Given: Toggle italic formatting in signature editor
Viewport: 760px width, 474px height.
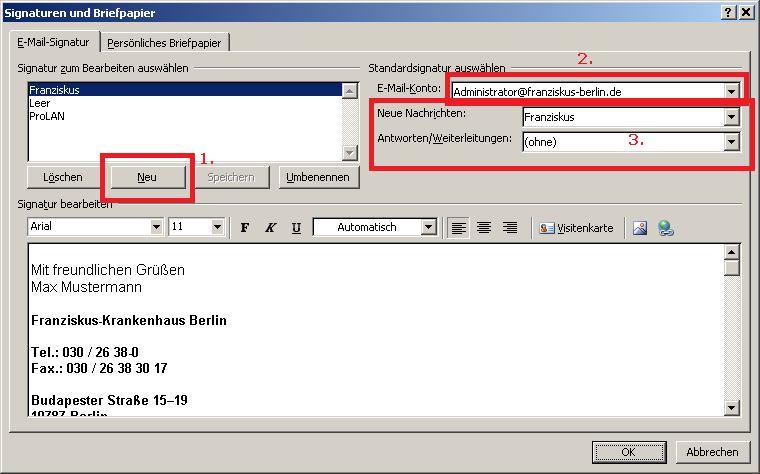Looking at the screenshot, I should point(270,228).
